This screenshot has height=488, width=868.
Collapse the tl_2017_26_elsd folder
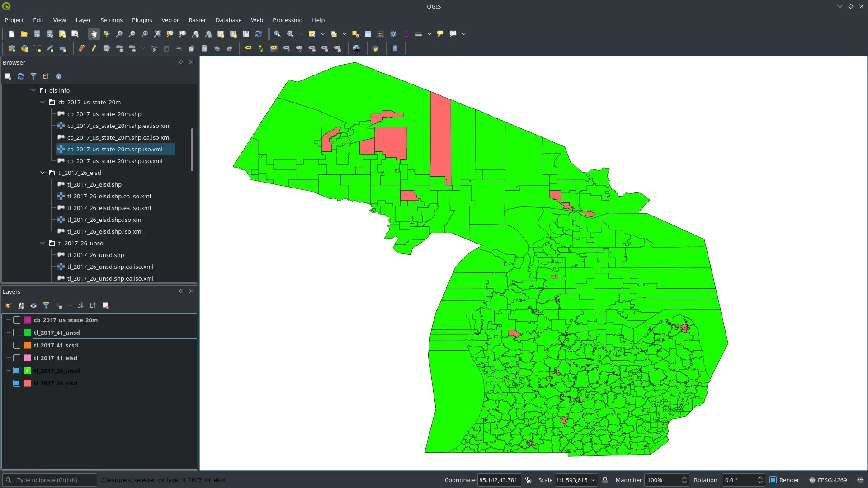[42, 173]
